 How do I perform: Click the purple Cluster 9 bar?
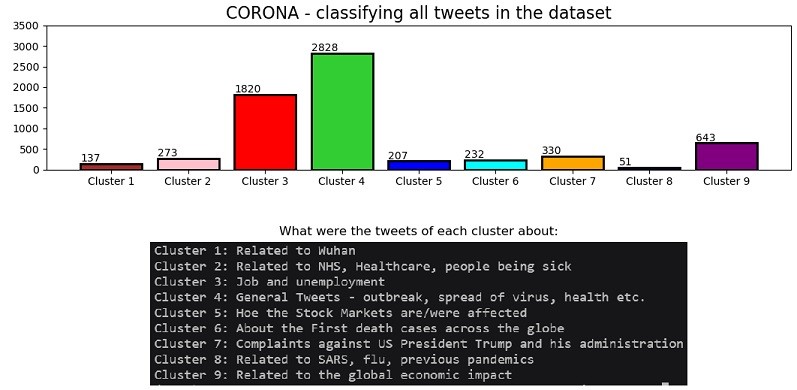tap(726, 156)
